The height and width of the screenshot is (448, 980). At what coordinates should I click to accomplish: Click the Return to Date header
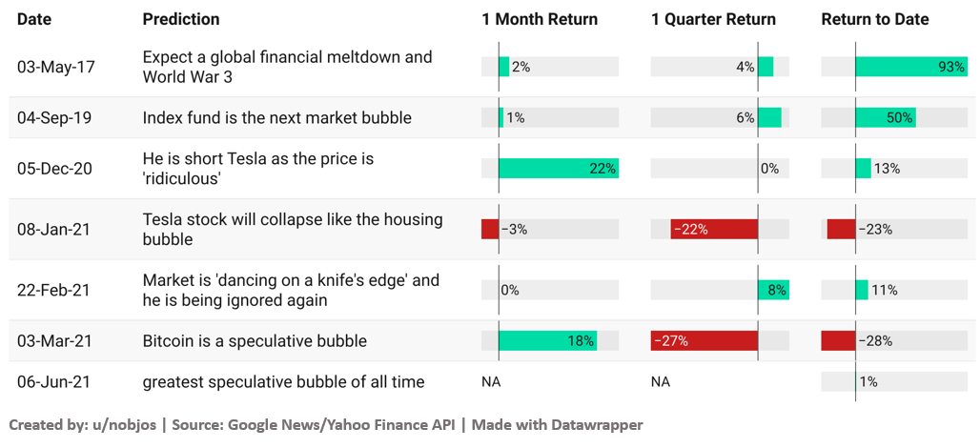[x=874, y=19]
